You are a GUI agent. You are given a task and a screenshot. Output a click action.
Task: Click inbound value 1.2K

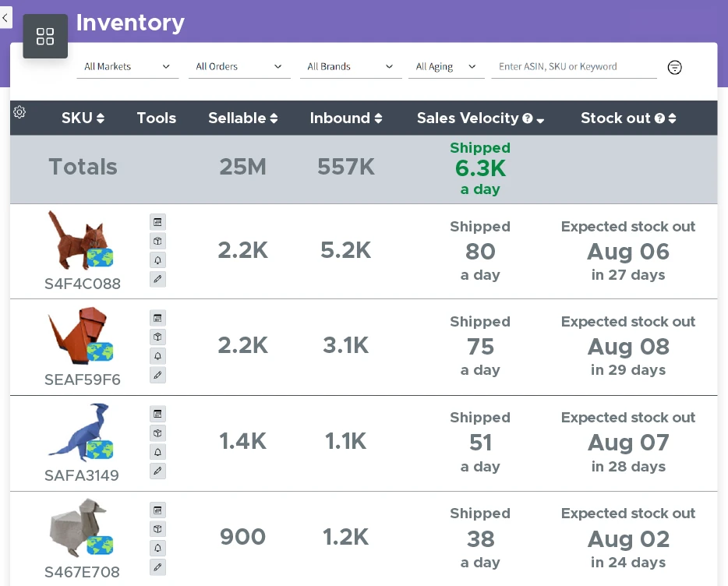click(346, 537)
